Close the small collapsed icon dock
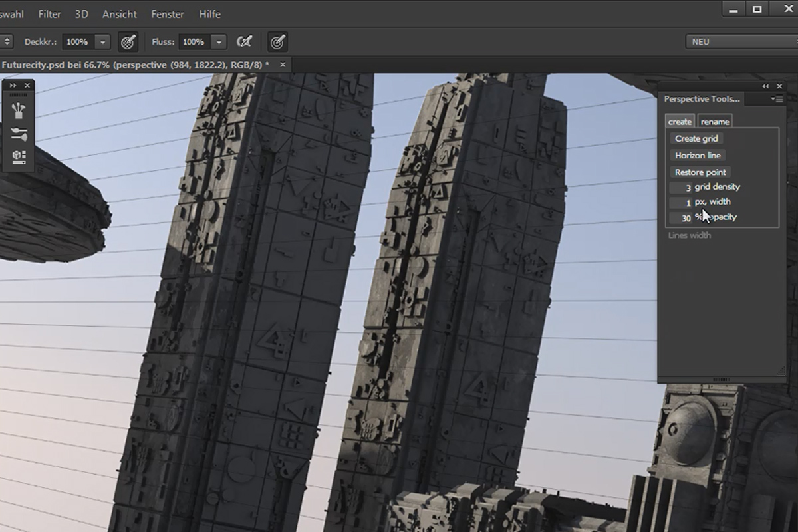Viewport: 798px width, 532px height. [27, 85]
